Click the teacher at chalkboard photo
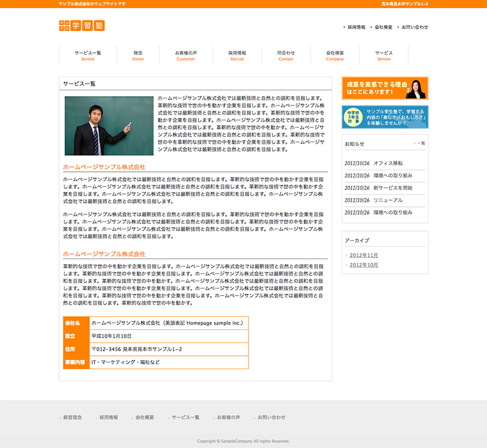The height and width of the screenshot is (448, 487). pyautogui.click(x=109, y=126)
